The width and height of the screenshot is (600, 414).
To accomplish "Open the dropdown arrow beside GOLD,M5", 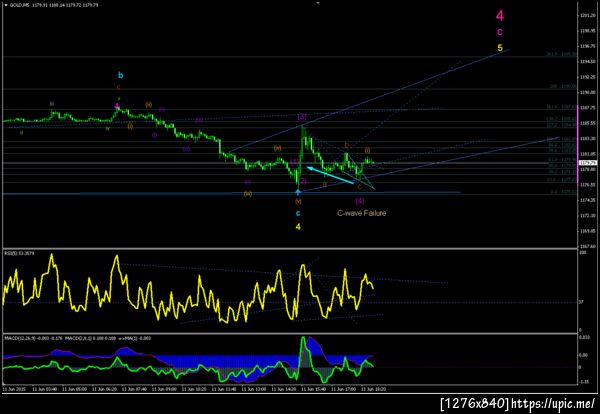I will 5,5.
